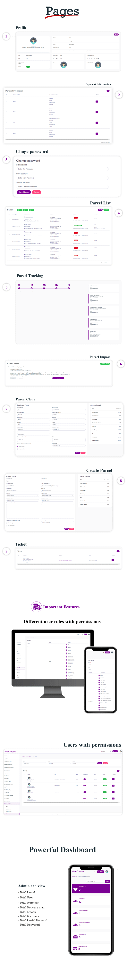Click the delivery truck icon in tracking
Screen dimensions: 127x980
click(56, 285)
